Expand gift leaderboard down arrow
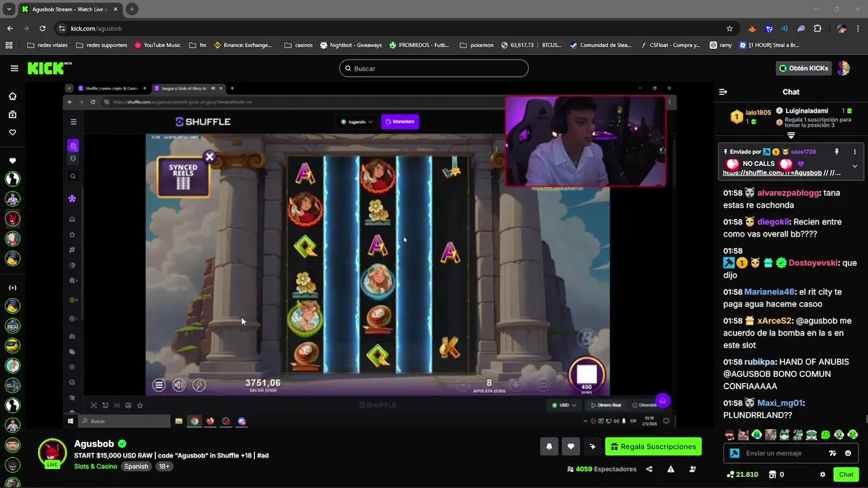Screen dimensions: 868x488 791,136
